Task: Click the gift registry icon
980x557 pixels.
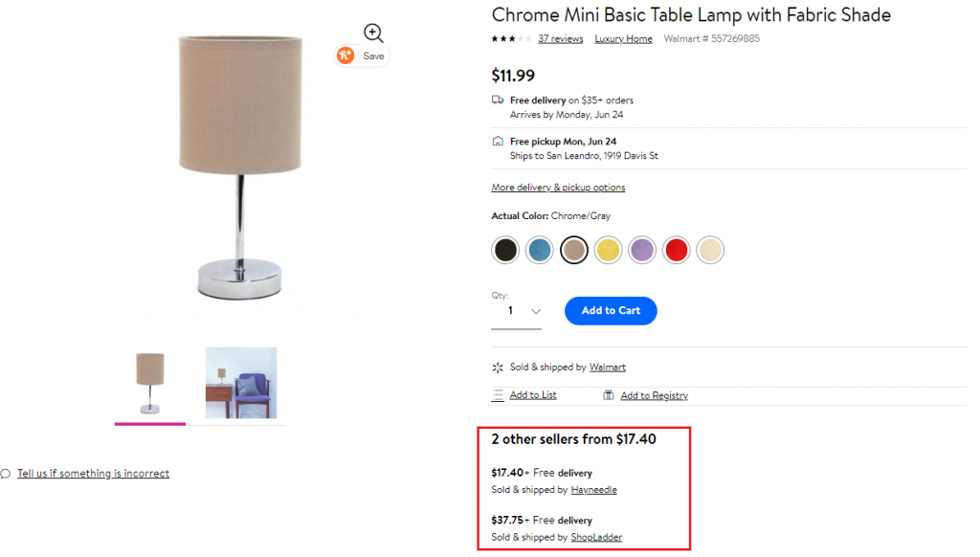Action: click(609, 395)
